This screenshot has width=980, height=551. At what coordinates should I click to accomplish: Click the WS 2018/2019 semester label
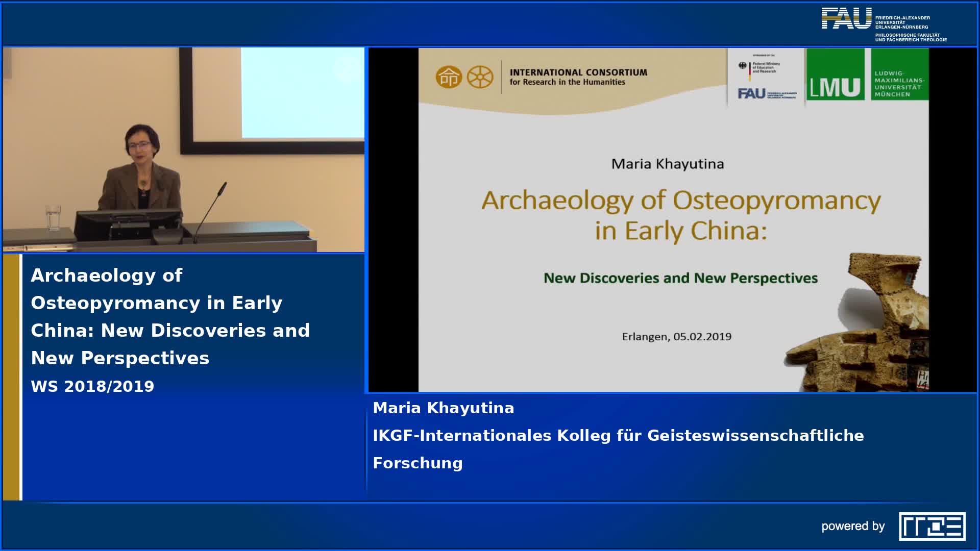[92, 386]
